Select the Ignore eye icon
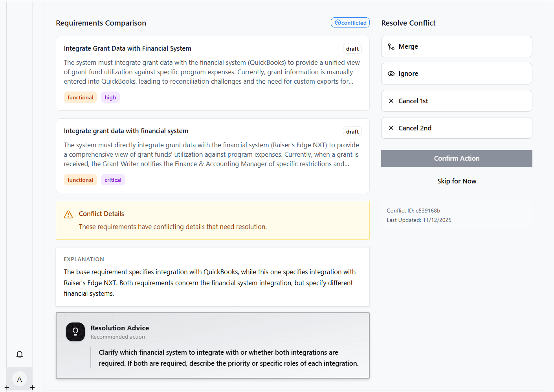Screen dimensions: 554x392 [391, 73]
